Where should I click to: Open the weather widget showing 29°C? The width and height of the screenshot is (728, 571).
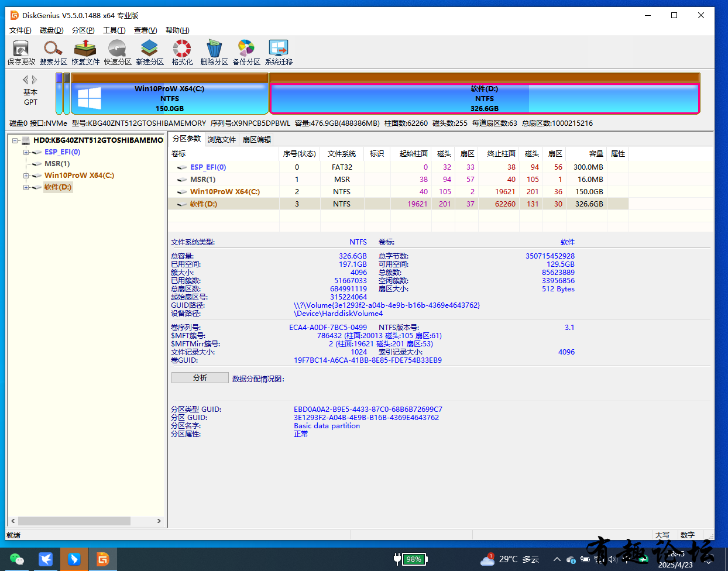tap(510, 559)
